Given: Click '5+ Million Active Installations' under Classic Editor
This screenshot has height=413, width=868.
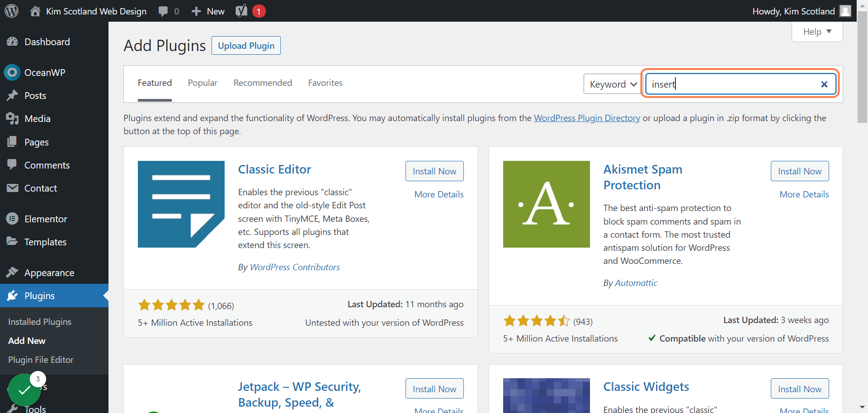Looking at the screenshot, I should [x=195, y=323].
